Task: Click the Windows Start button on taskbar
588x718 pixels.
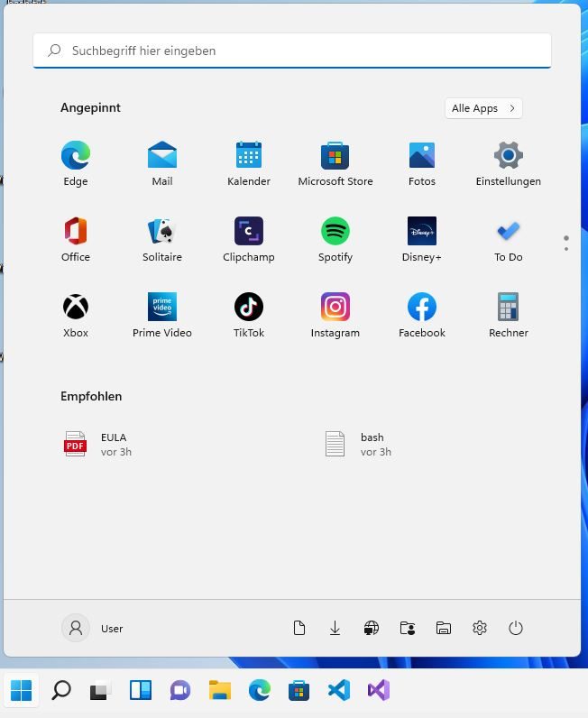Action: click(21, 690)
